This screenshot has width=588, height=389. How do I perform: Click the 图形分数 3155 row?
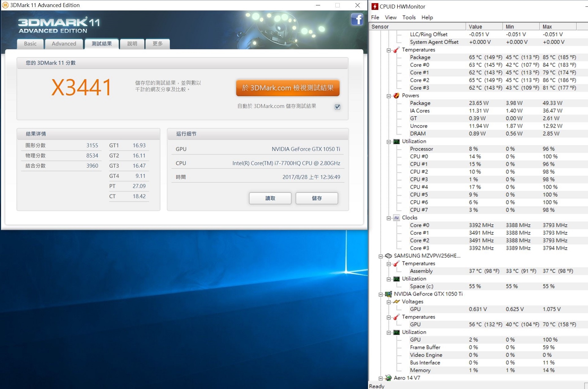62,145
